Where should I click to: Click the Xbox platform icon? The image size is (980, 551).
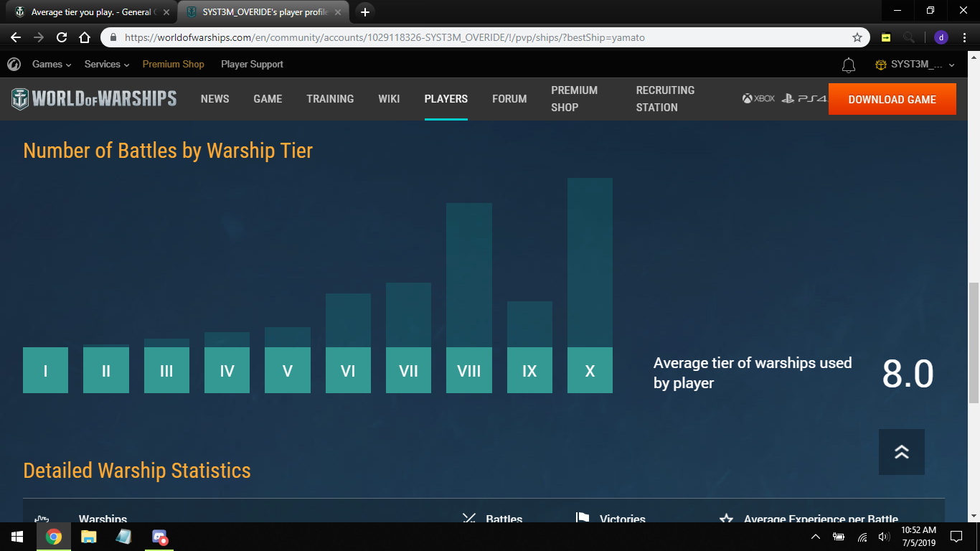758,99
